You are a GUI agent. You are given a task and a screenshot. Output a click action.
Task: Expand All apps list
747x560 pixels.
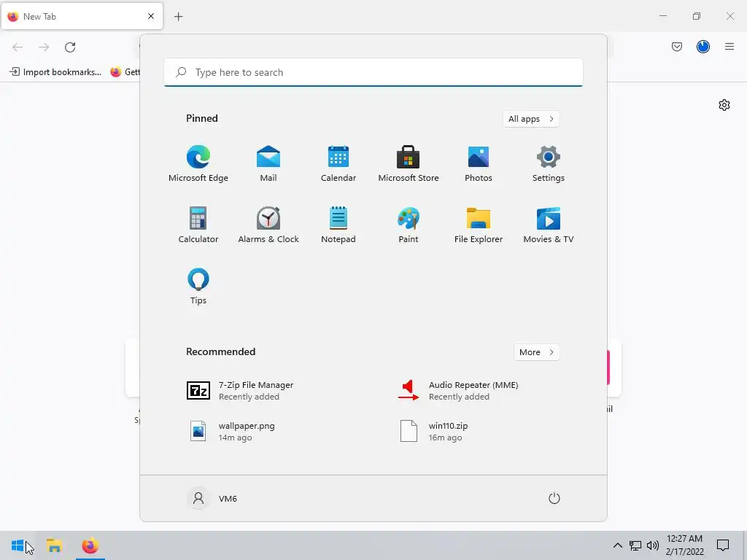531,119
